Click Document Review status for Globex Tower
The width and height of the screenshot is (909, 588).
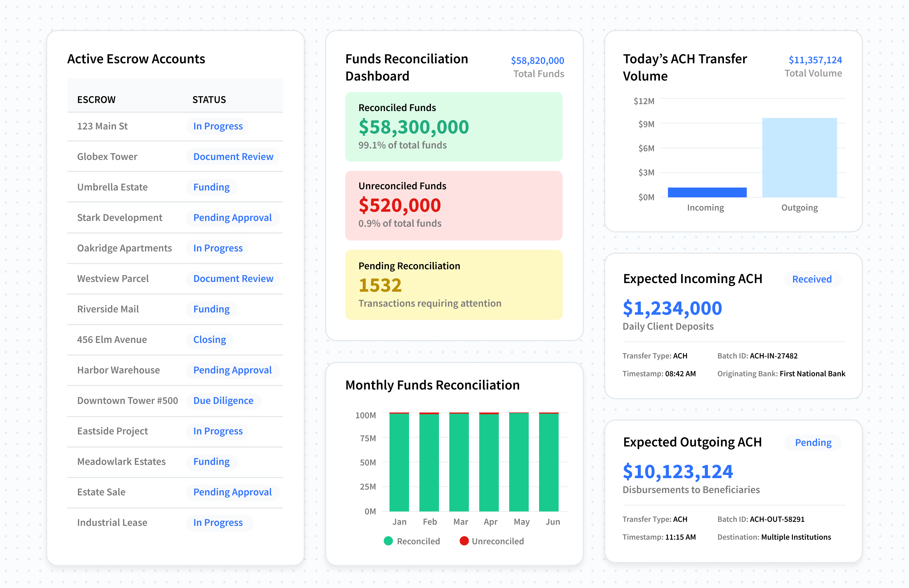233,157
